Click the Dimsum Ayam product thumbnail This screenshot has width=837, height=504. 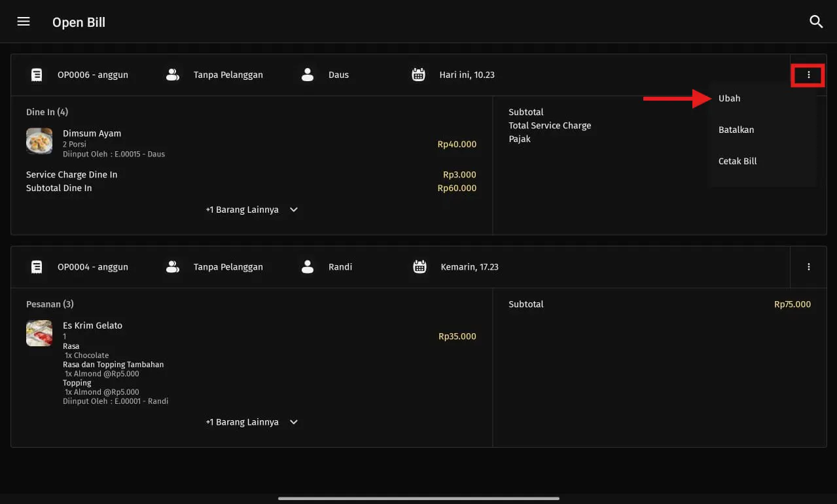click(x=39, y=141)
